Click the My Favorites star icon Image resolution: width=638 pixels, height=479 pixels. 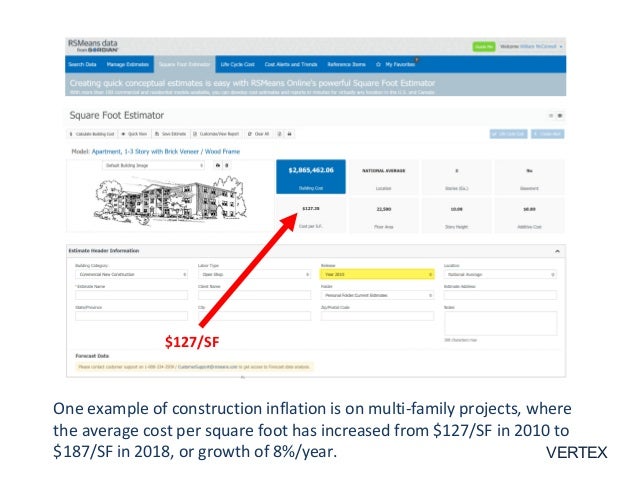(x=378, y=64)
